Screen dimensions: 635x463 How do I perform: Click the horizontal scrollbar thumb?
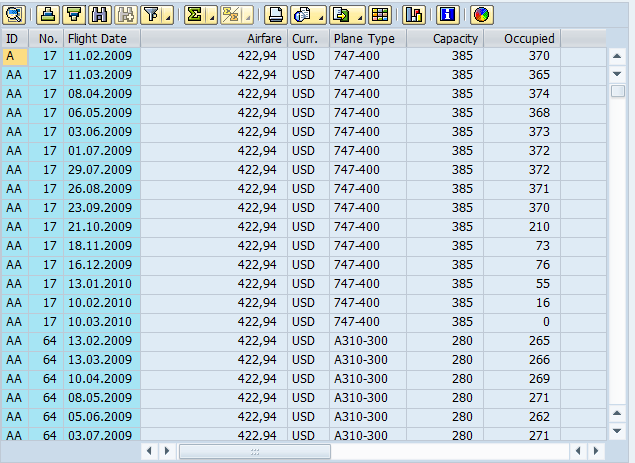(x=254, y=452)
